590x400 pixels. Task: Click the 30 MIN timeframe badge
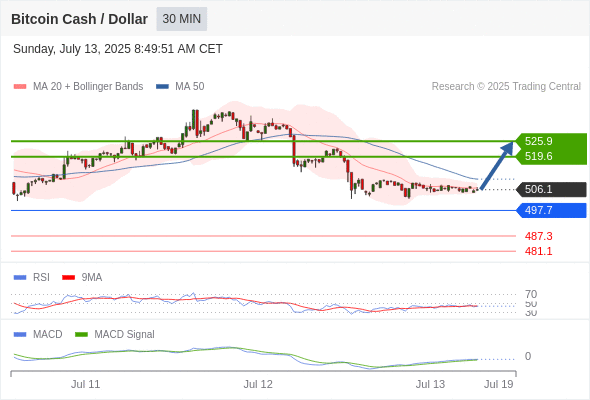182,19
